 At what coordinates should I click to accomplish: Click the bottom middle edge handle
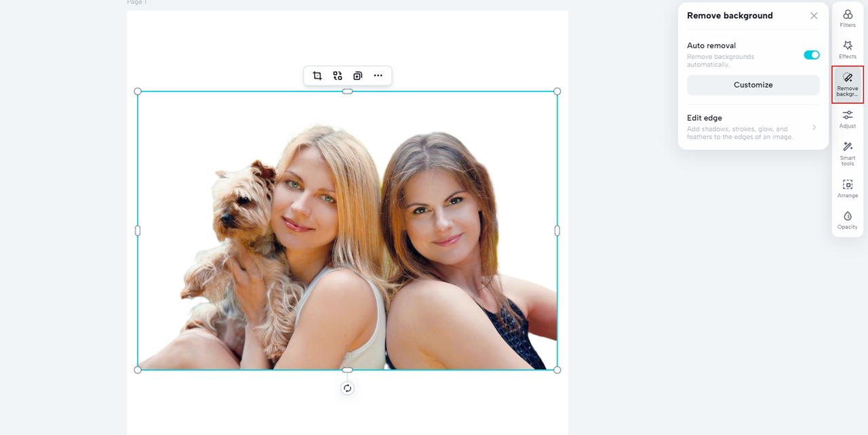(347, 370)
